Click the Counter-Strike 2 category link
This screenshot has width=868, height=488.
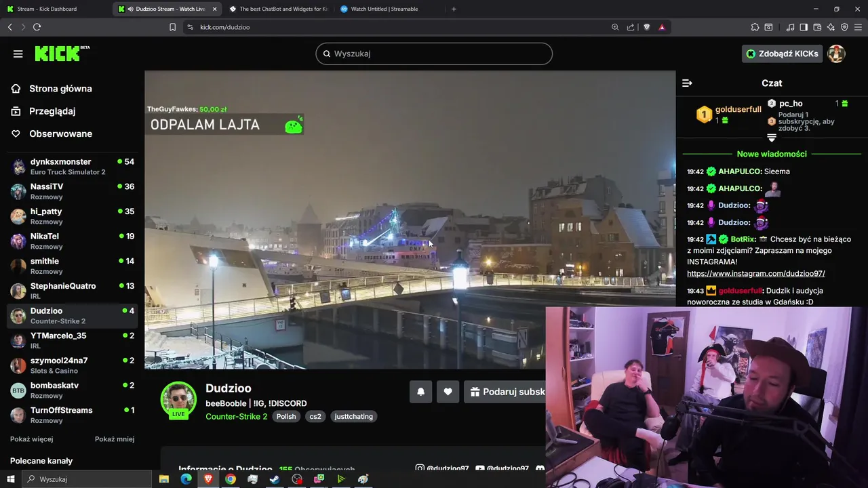[236, 416]
